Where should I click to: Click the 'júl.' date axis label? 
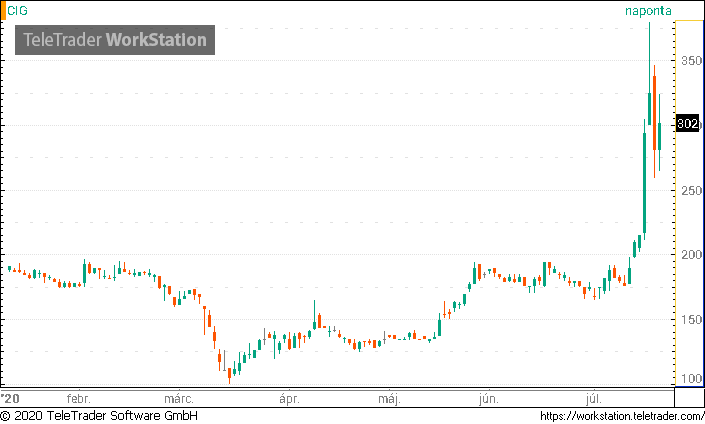(593, 399)
